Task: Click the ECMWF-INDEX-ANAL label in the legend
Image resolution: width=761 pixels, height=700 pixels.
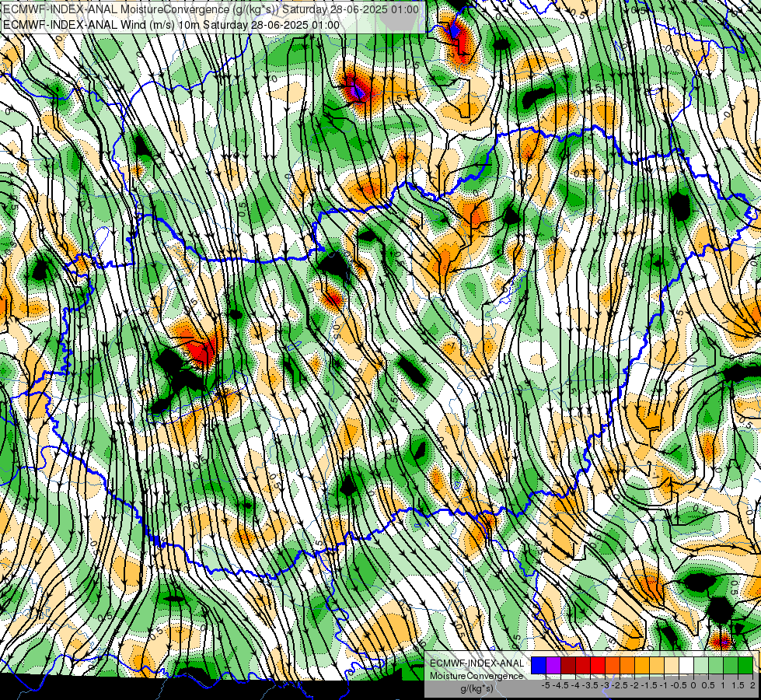Action: (477, 663)
